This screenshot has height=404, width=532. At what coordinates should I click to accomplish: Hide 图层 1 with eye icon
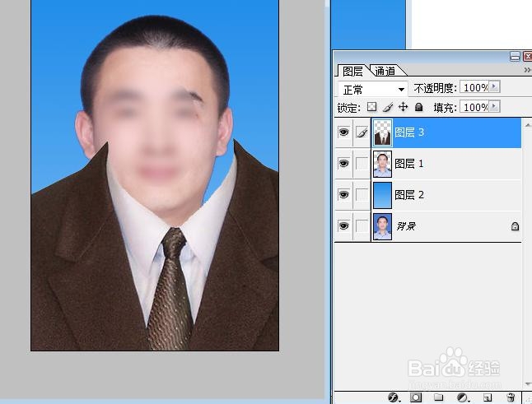(x=343, y=164)
